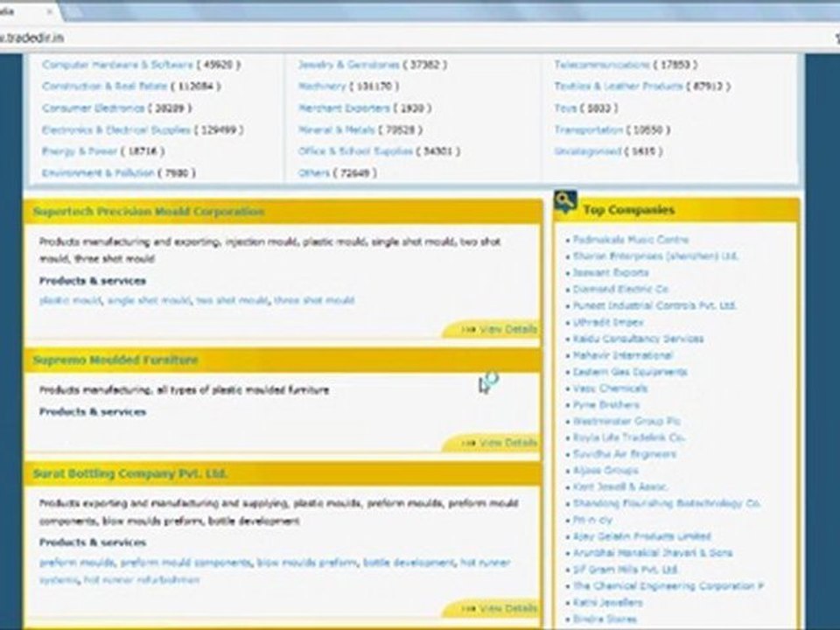840x630 pixels.
Task: Open Kaidu Consultancy Services link
Action: (x=638, y=339)
